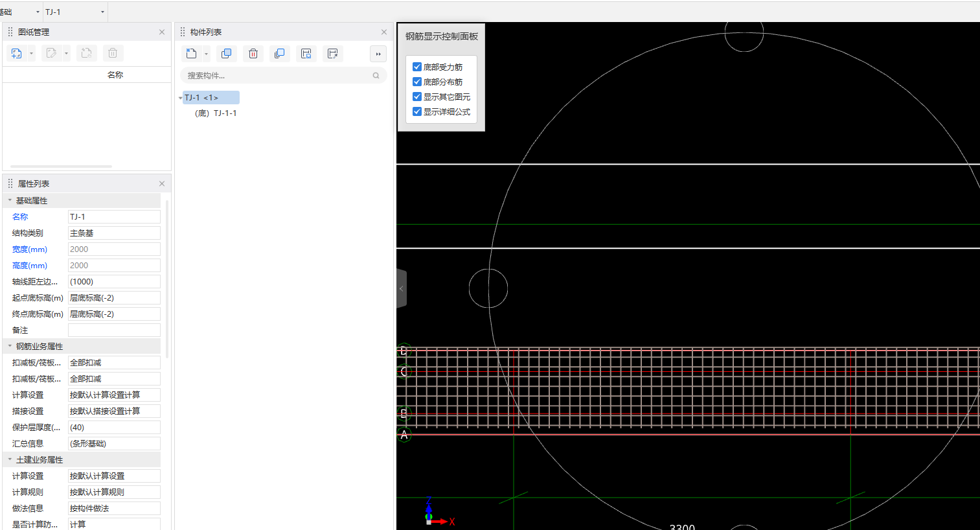Collapse the 土建业务属性 section
This screenshot has height=530, width=980.
point(10,459)
